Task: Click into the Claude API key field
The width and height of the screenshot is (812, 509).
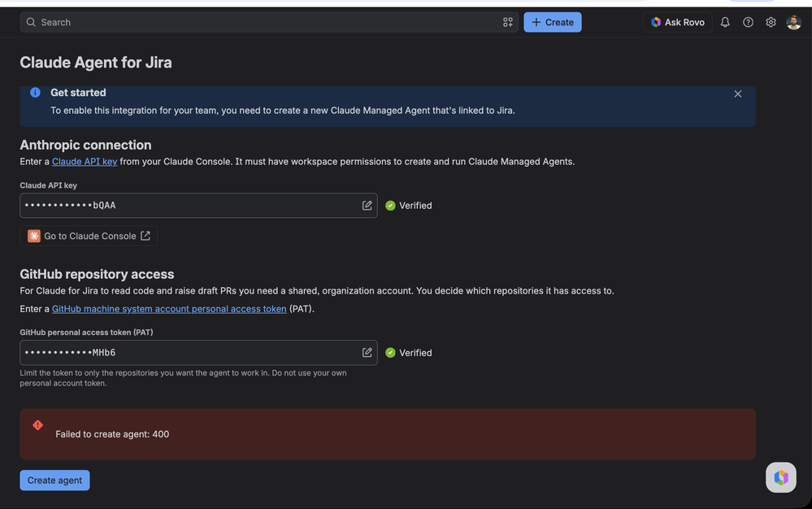Action: point(198,206)
